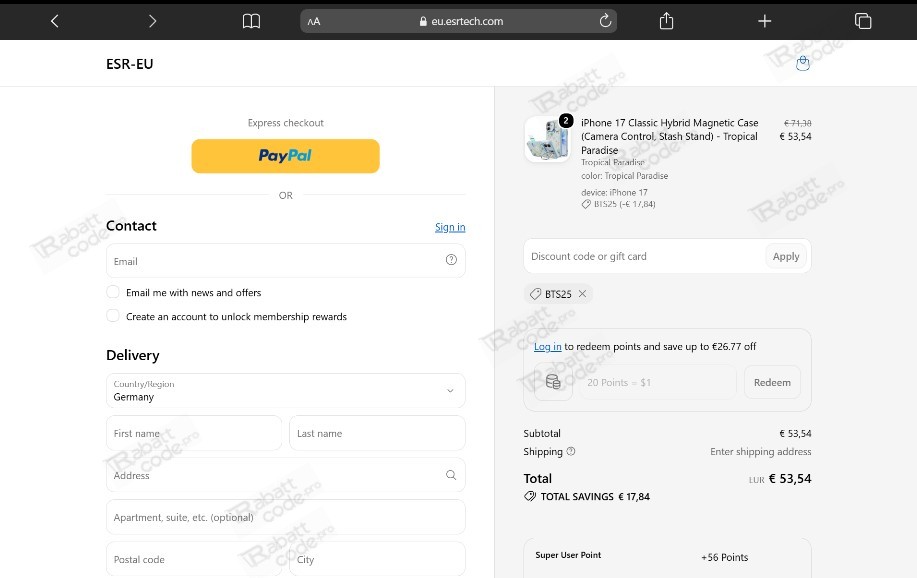Apply the discount code
The height and width of the screenshot is (578, 917).
pos(785,256)
